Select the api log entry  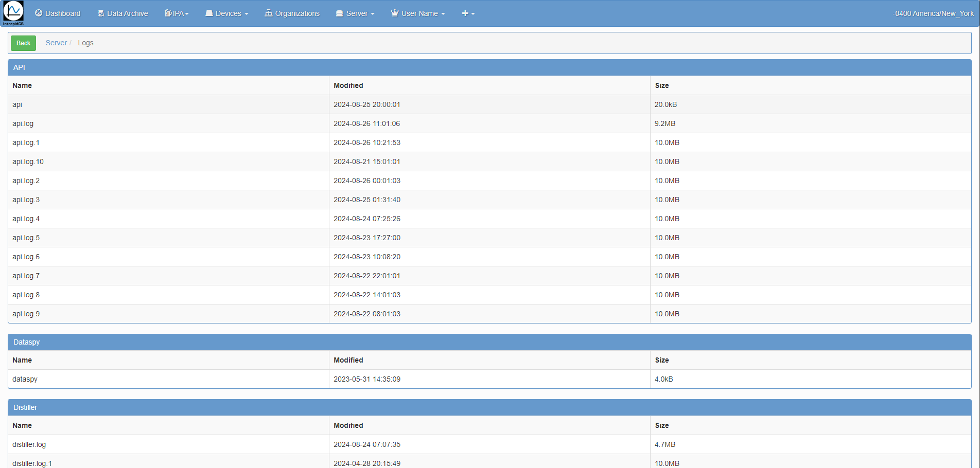(x=17, y=104)
